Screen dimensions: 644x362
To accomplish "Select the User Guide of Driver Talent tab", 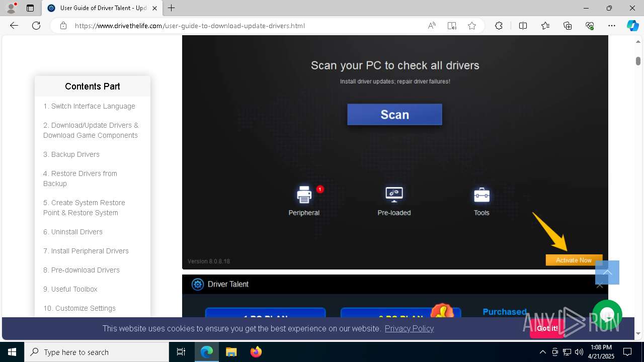I will coord(102,8).
